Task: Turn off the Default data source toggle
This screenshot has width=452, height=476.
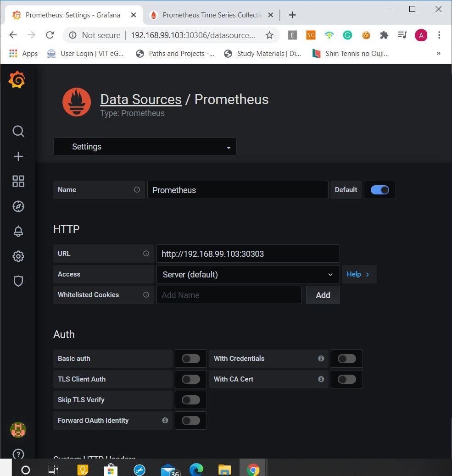Action: click(x=379, y=190)
